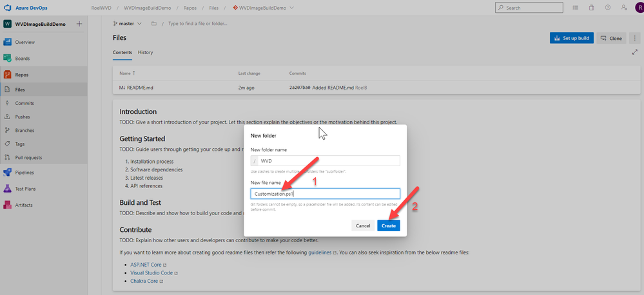Click the Repos breadcrumb
The width and height of the screenshot is (644, 295).
(x=190, y=8)
